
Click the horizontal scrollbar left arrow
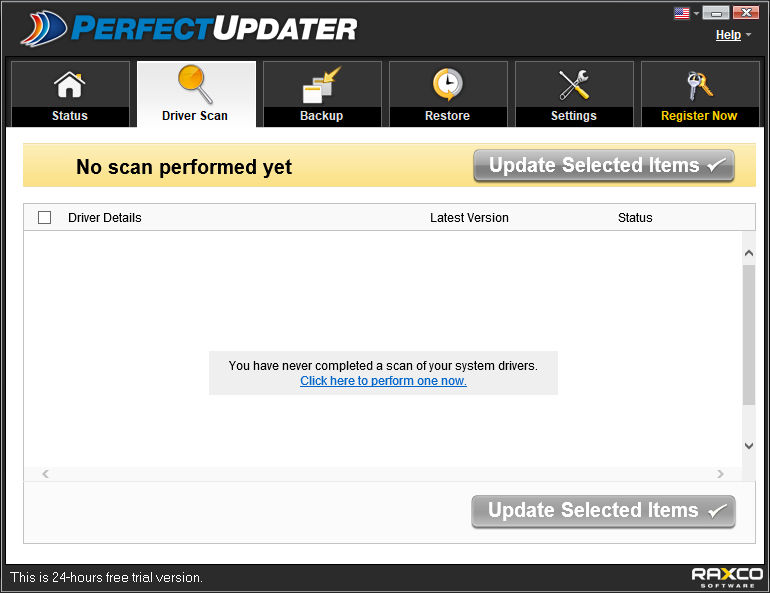(x=45, y=474)
